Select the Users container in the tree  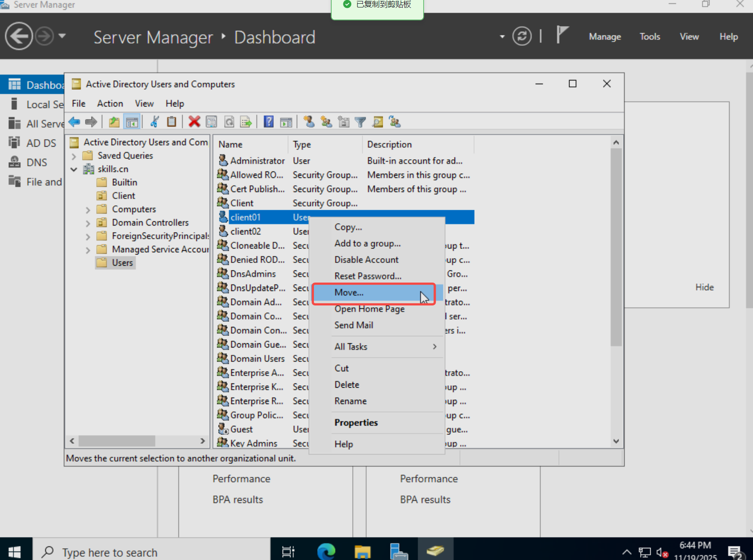115,263
